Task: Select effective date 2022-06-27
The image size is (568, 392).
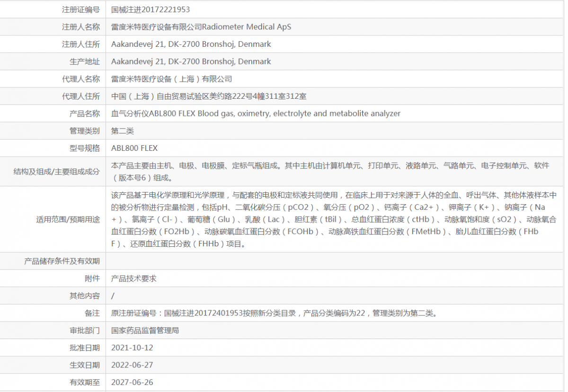Action: (132, 365)
